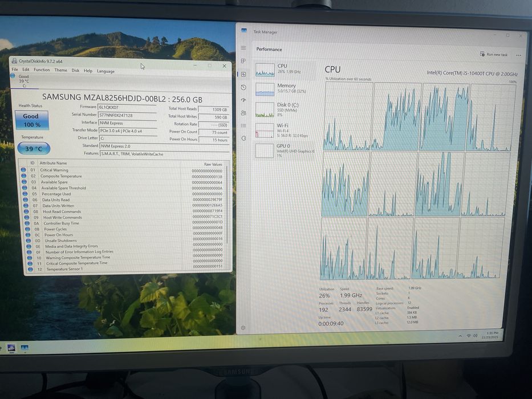The width and height of the screenshot is (532, 399).
Task: Click the 39 °C temperature button
Action: click(x=34, y=148)
